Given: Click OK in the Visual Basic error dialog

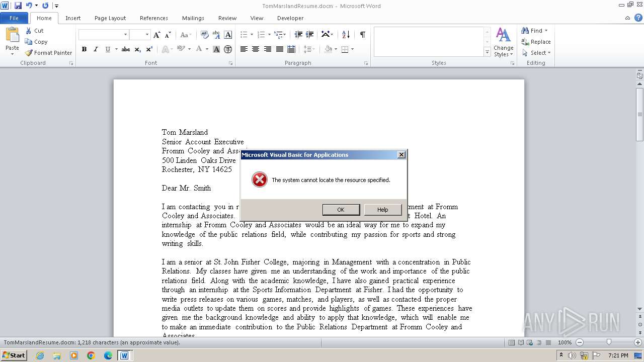Looking at the screenshot, I should [341, 210].
